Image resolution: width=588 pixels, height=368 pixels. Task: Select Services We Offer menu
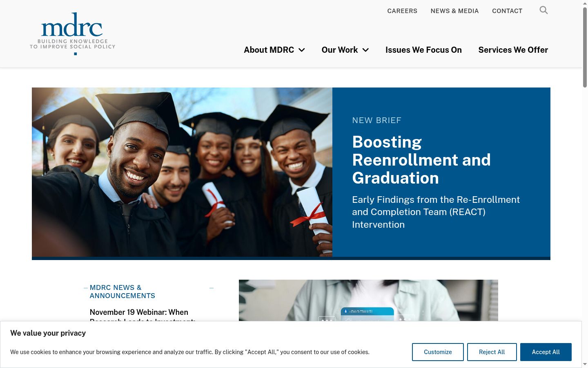[513, 50]
